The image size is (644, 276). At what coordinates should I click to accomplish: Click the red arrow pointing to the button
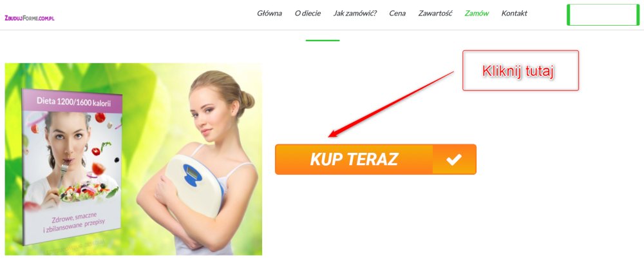click(391, 104)
